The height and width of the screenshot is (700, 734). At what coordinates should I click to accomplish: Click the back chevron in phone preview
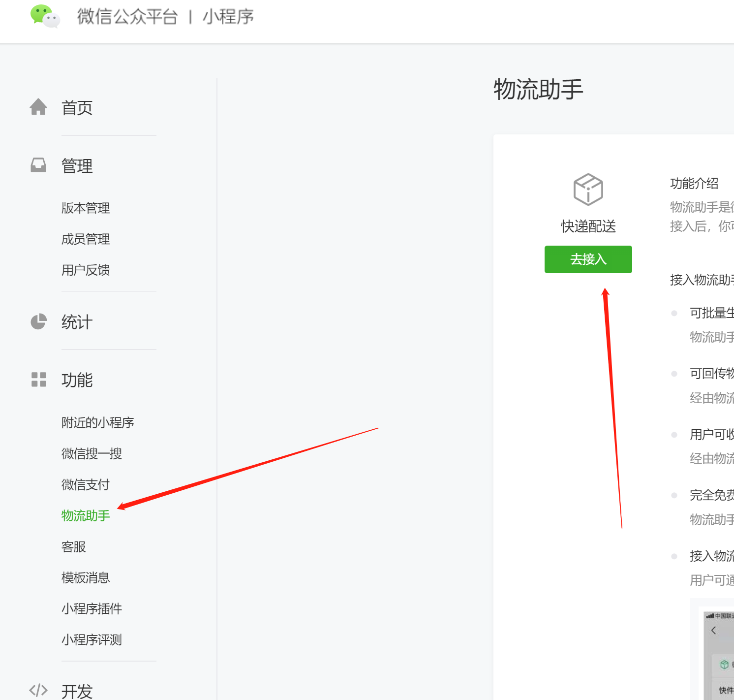click(714, 630)
